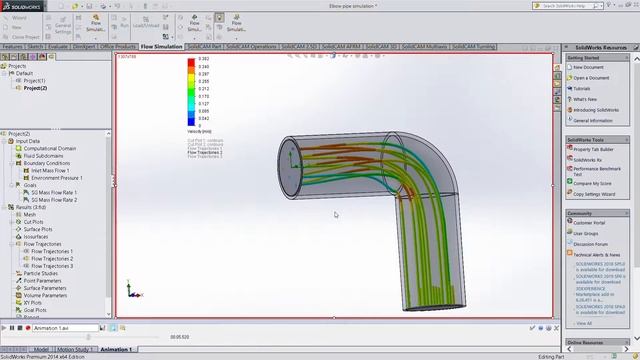Image resolution: width=640 pixels, height=360 pixels.
Task: Click the Clone Project command
Action: pyautogui.click(x=21, y=37)
